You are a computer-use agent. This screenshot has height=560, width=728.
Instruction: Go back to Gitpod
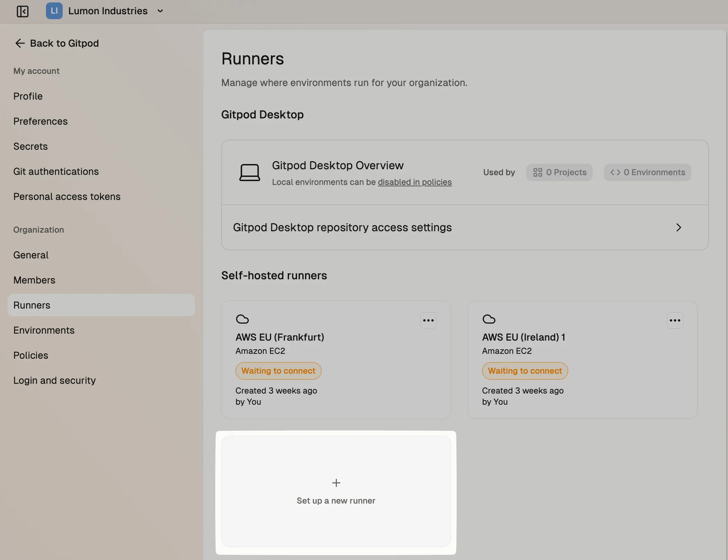57,43
